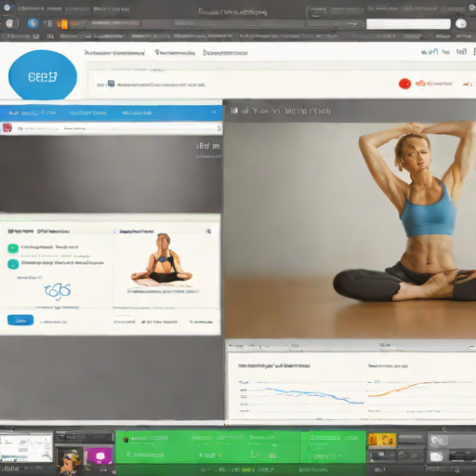
Task: Click the small control at blue bar's right end
Action: [213, 112]
